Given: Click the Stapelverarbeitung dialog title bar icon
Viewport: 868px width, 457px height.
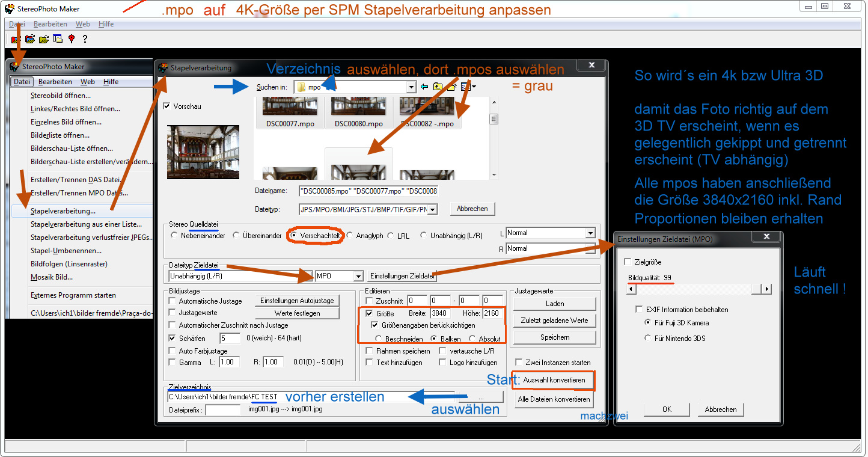Looking at the screenshot, I should coord(163,68).
